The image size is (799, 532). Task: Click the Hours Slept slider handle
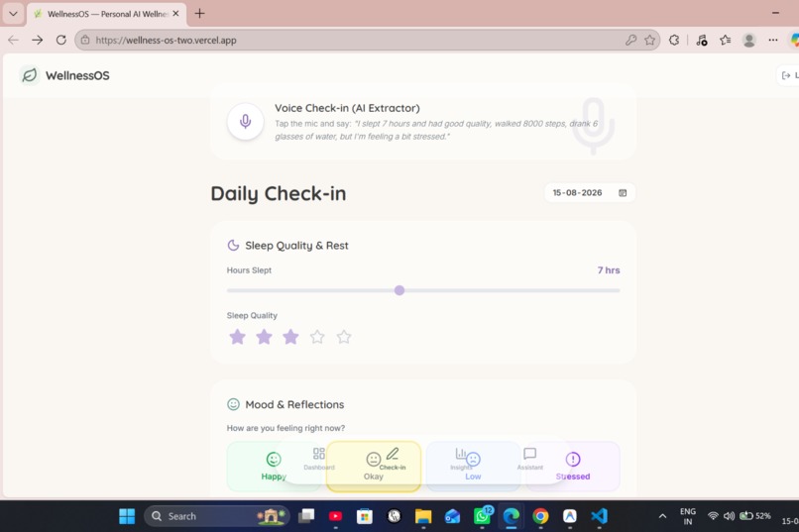click(x=399, y=290)
